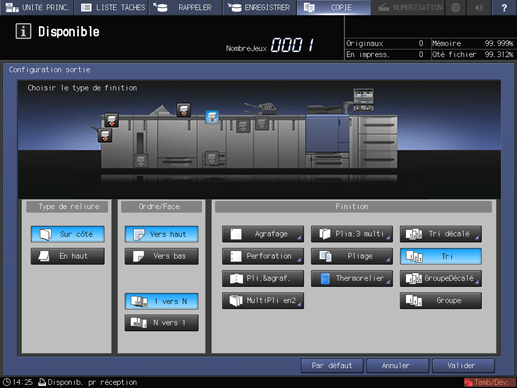Select the upper-left output tray icon
Screen dimensions: 517x388
pyautogui.click(x=112, y=120)
